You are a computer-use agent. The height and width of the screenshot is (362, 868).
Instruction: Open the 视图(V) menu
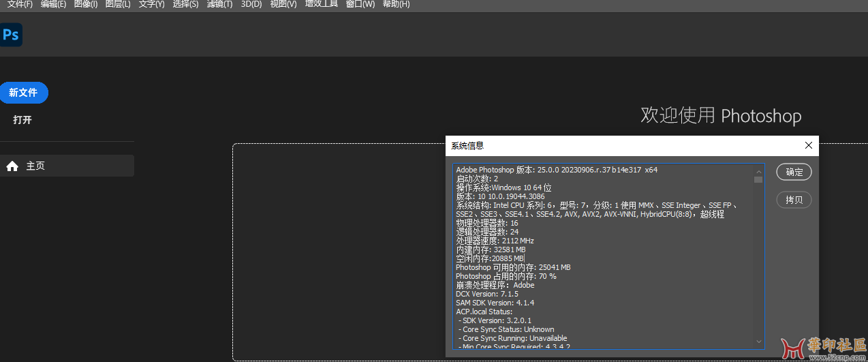click(283, 4)
